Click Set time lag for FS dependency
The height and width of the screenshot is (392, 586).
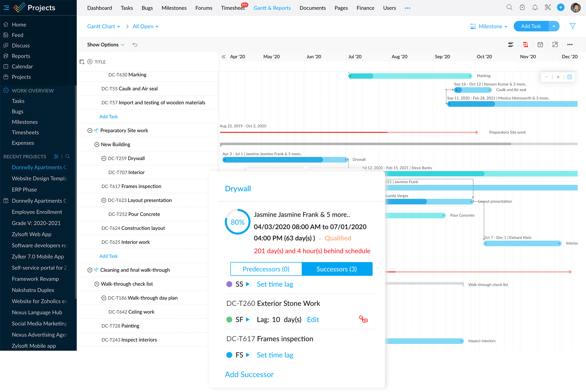[x=275, y=355]
